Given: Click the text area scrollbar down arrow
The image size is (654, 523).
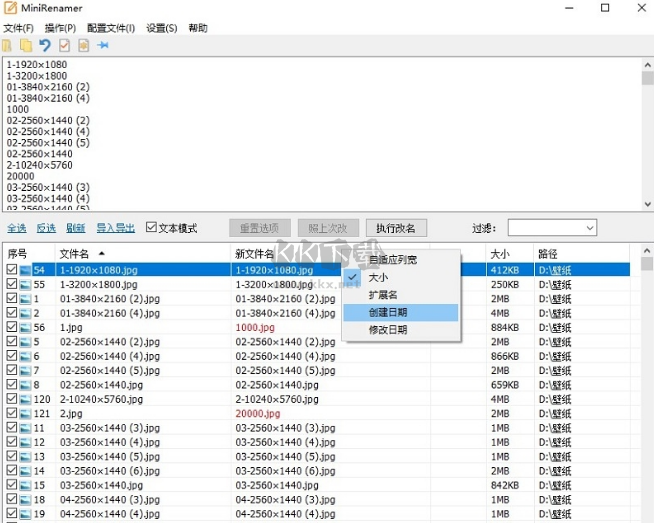Looking at the screenshot, I should point(646,204).
